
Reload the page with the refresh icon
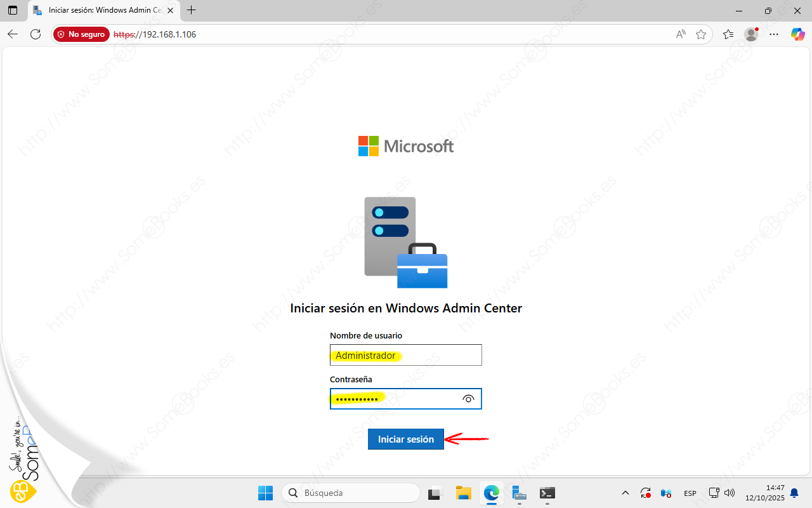coord(36,34)
